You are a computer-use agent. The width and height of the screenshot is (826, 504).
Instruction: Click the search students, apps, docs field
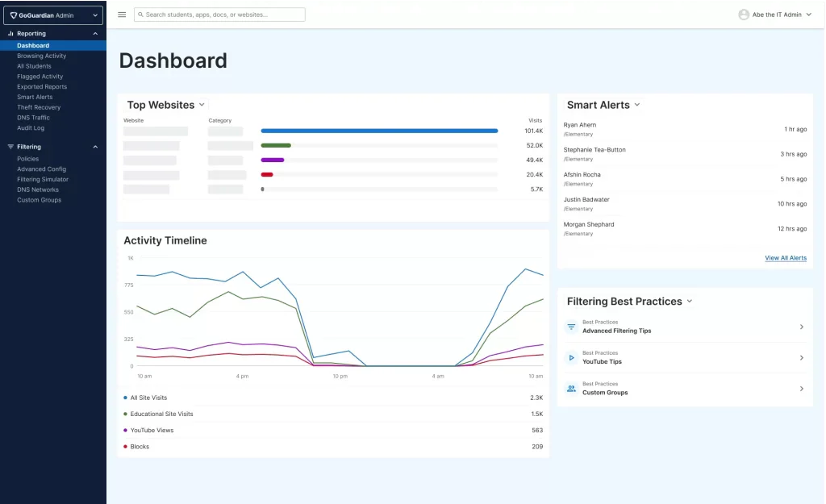(219, 15)
